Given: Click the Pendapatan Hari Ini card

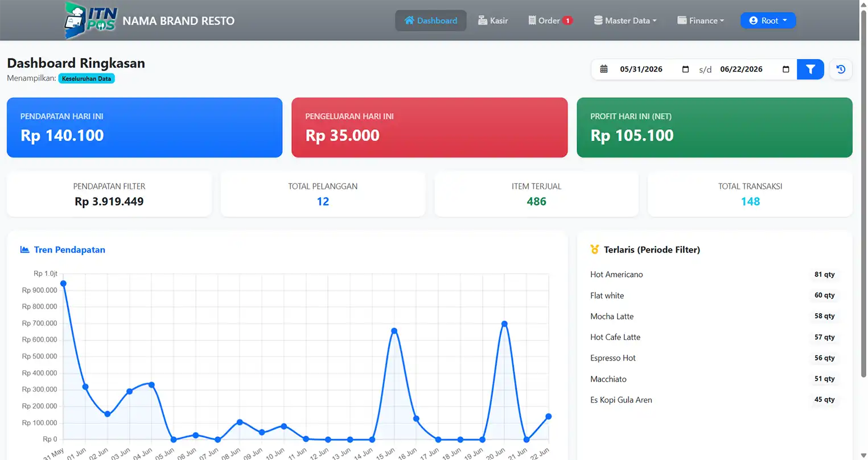Looking at the screenshot, I should pos(145,127).
